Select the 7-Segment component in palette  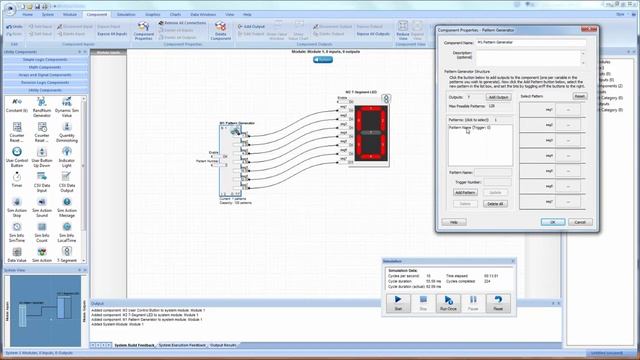coord(67,255)
